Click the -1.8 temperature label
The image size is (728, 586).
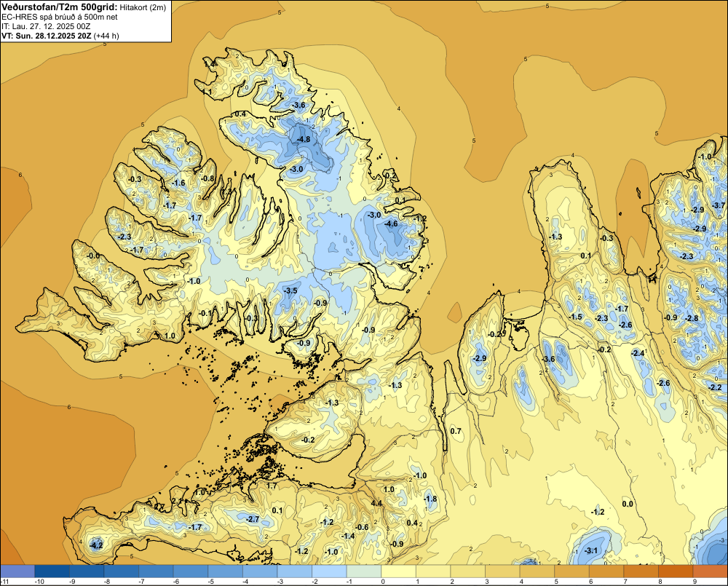pyautogui.click(x=430, y=499)
